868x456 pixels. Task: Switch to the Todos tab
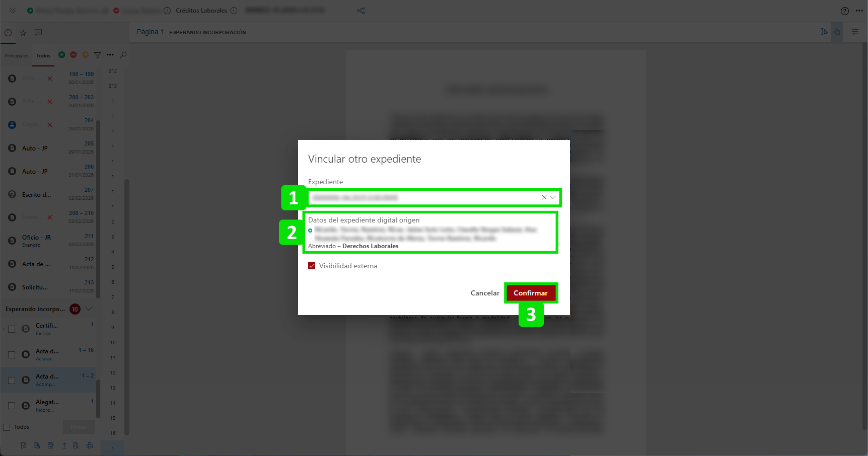(x=43, y=56)
